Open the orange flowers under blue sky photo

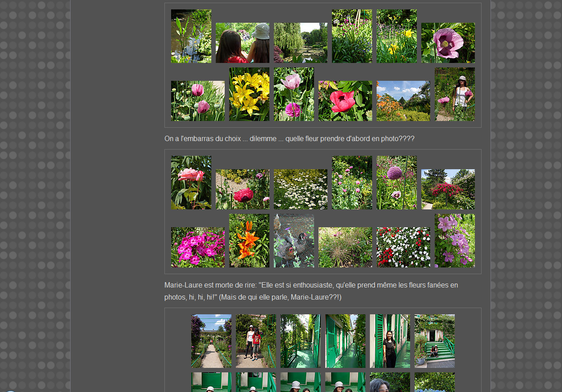coord(403,101)
